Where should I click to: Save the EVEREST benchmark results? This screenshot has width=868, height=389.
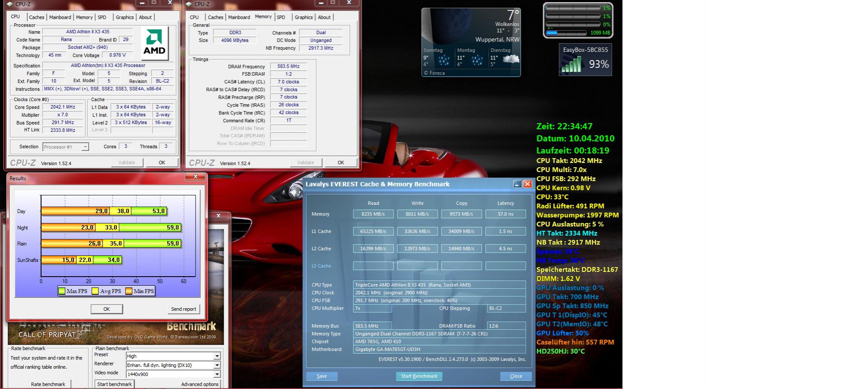(x=322, y=376)
